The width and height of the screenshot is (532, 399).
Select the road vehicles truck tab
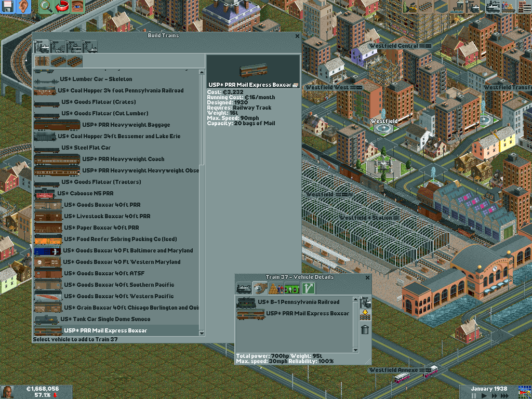(58, 46)
